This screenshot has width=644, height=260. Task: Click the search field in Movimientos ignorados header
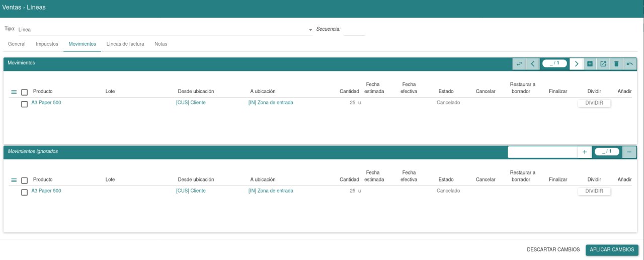tap(543, 152)
